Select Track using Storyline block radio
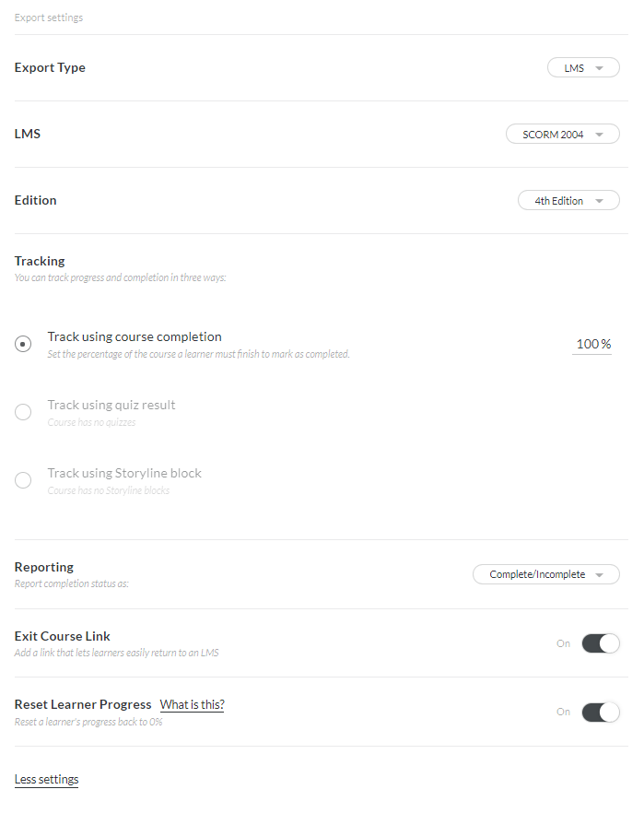 23,480
